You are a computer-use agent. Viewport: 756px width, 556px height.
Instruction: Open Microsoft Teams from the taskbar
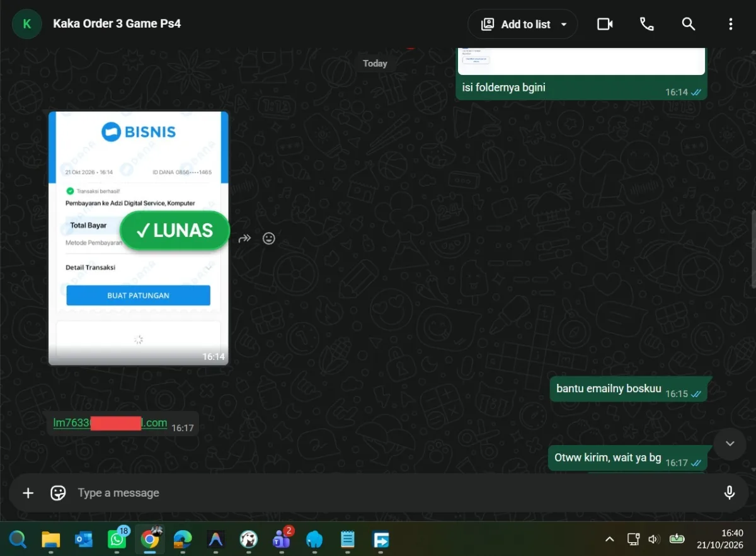pyautogui.click(x=281, y=540)
